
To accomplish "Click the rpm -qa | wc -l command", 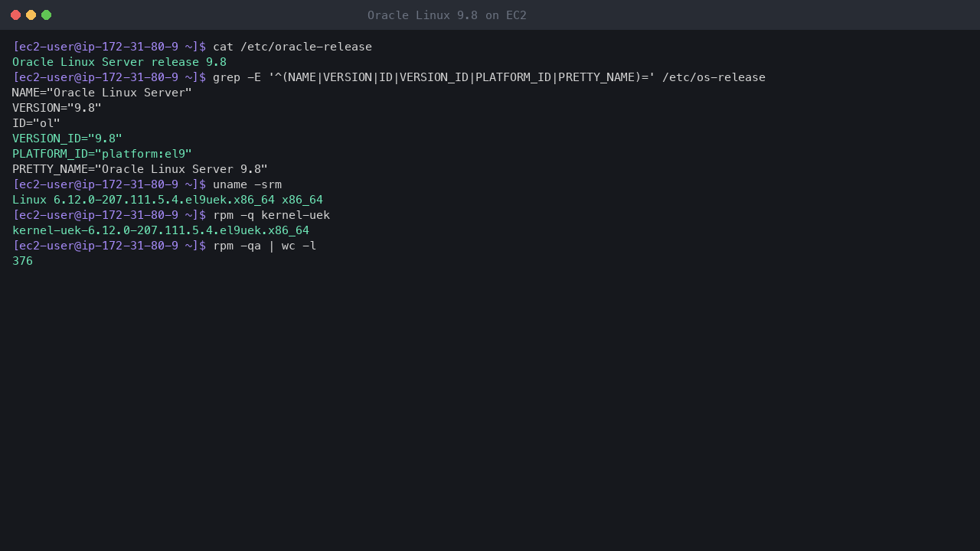I will coord(264,246).
